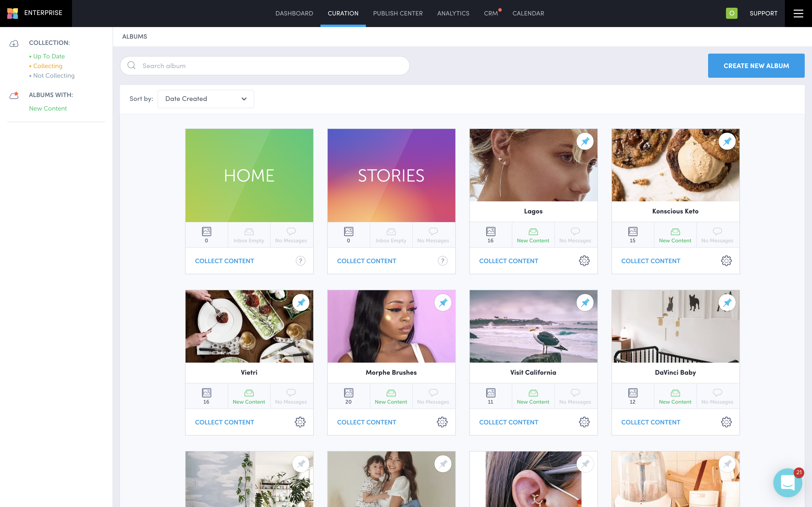Open the Sort by Date Created dropdown

pyautogui.click(x=206, y=99)
